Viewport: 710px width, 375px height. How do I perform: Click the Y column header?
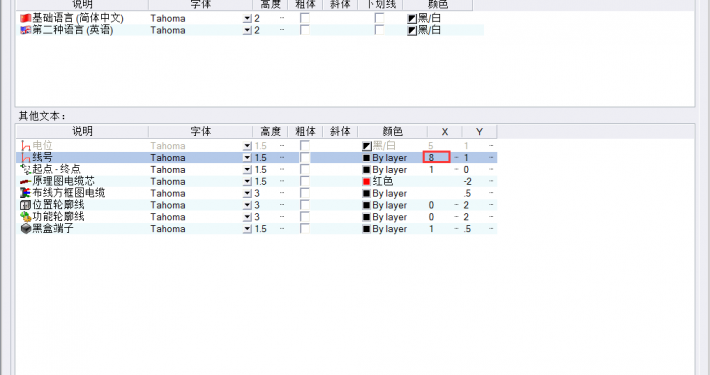point(479,131)
